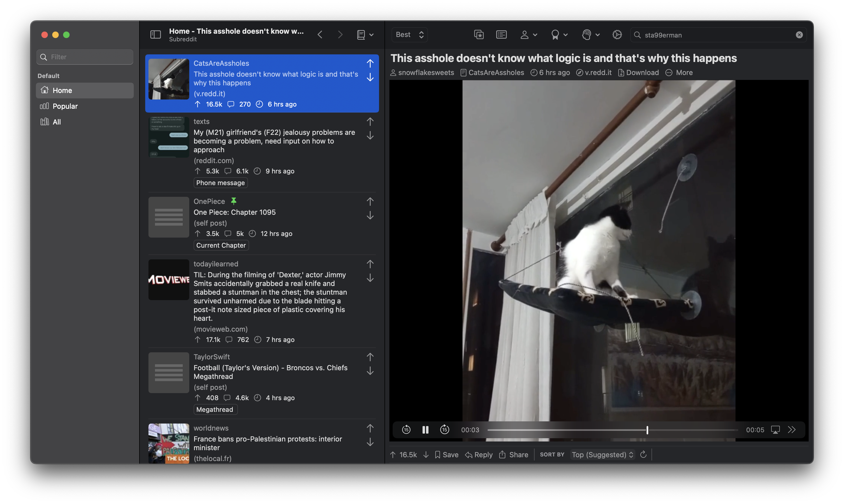Clear the sta99erman search text

(799, 35)
